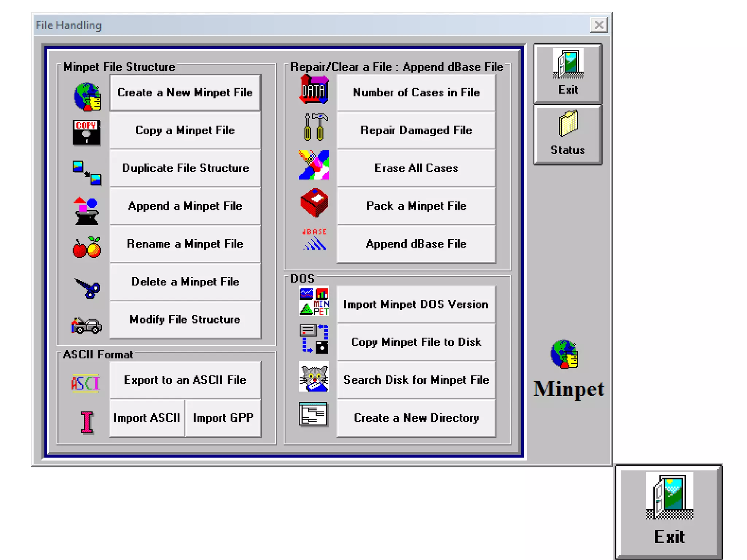Click the dBASE icon

314,240
